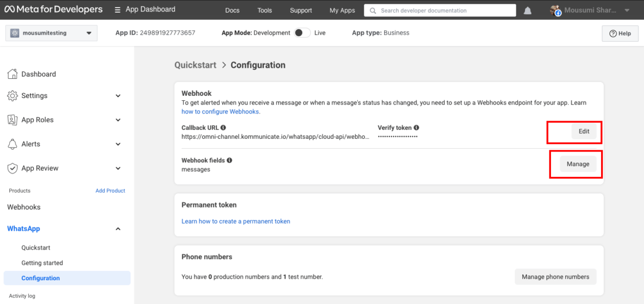Viewport: 644px width, 304px height.
Task: Click the Meta for Developers logo
Action: (x=53, y=9)
